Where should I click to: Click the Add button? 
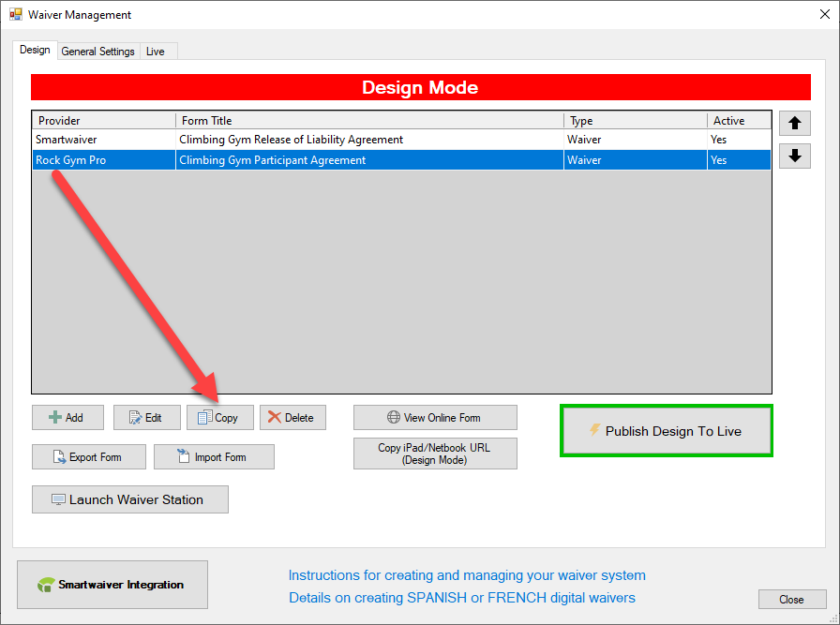(67, 417)
